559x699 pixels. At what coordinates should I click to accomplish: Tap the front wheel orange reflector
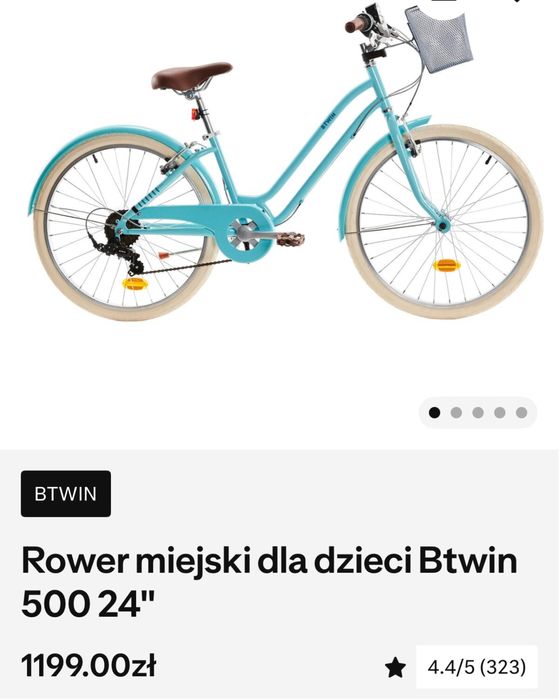point(447,266)
